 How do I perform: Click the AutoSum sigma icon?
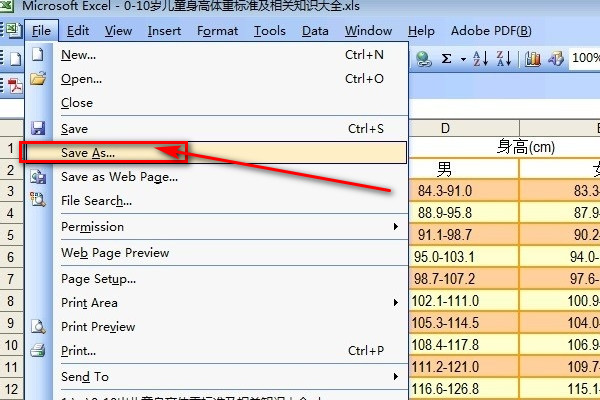click(446, 59)
